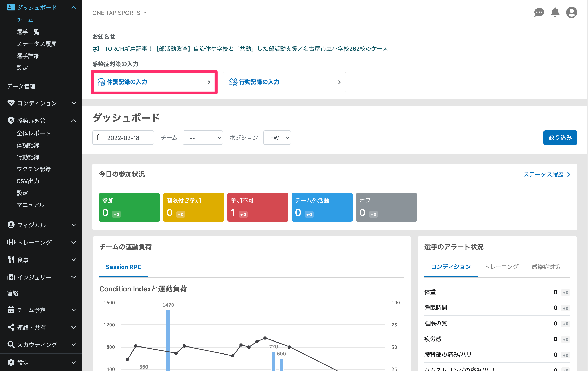Follow the ステータス履歴 link in 今日の参加状況

pyautogui.click(x=547, y=174)
